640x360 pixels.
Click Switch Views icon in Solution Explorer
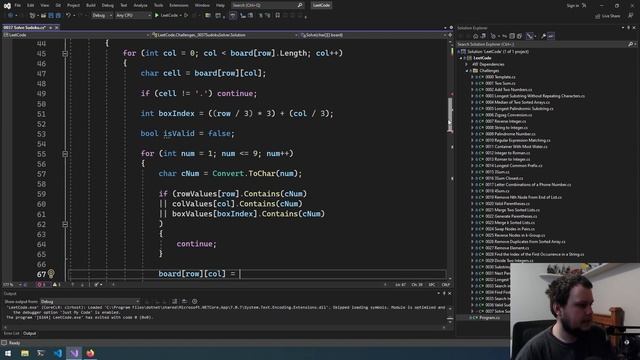[483, 36]
